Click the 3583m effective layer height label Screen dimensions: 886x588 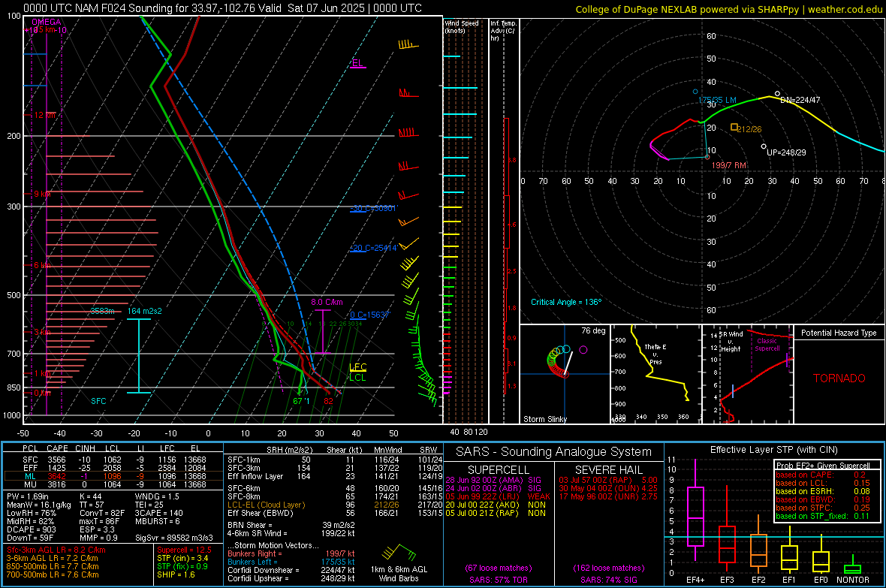(103, 311)
